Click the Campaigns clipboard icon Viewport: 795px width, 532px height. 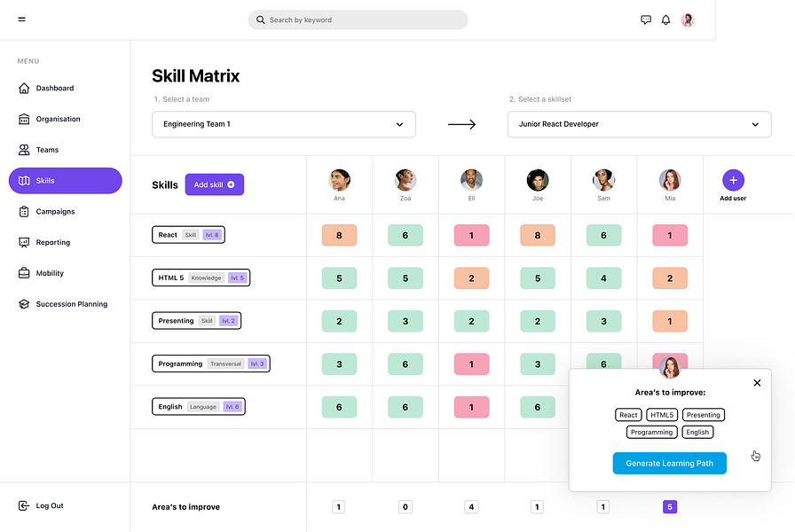click(x=24, y=212)
